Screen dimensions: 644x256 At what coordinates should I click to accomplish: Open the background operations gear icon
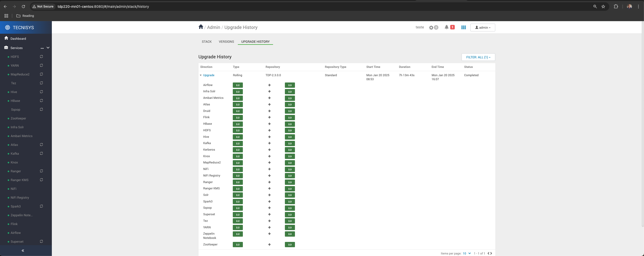[x=431, y=27]
